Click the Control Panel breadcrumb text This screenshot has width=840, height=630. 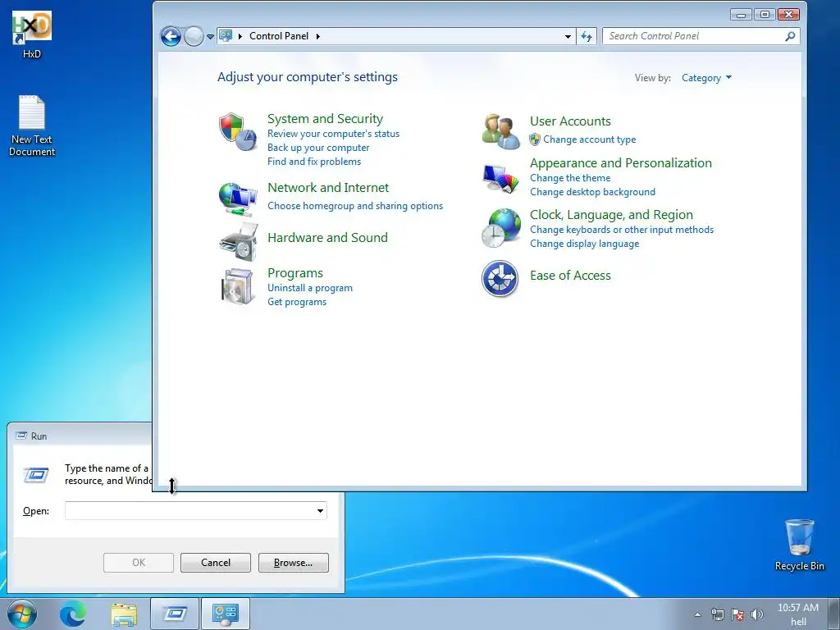279,36
